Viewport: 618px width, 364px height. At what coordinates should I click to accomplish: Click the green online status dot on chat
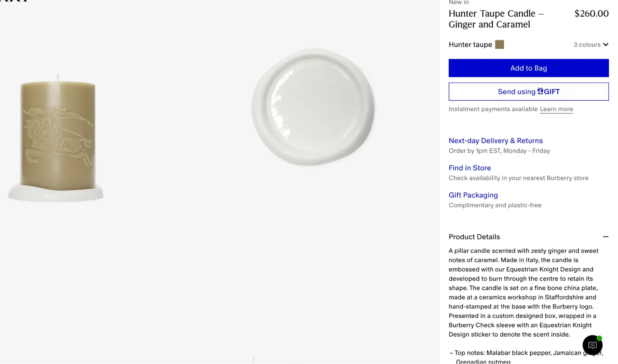point(599,338)
